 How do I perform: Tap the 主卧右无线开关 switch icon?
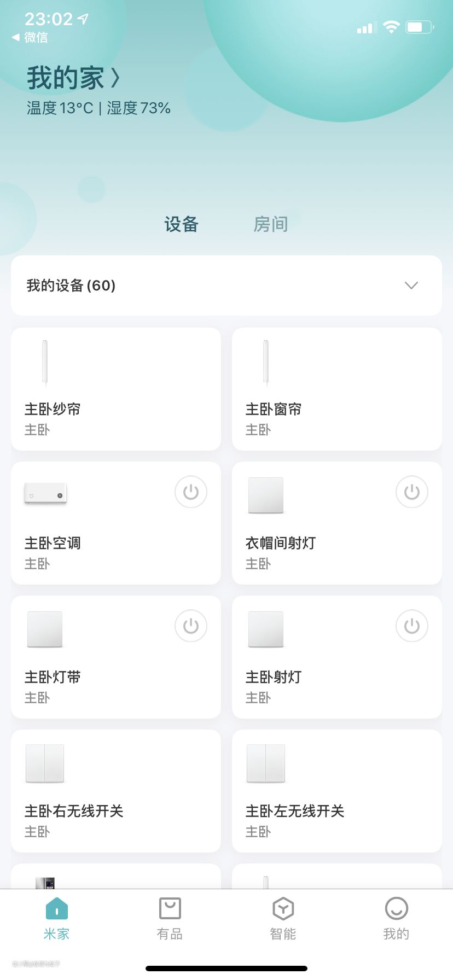pos(45,763)
